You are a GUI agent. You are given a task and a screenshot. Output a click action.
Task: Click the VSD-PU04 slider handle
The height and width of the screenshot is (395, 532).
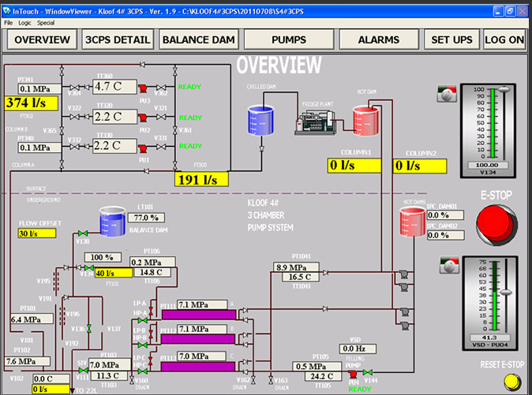click(x=506, y=292)
